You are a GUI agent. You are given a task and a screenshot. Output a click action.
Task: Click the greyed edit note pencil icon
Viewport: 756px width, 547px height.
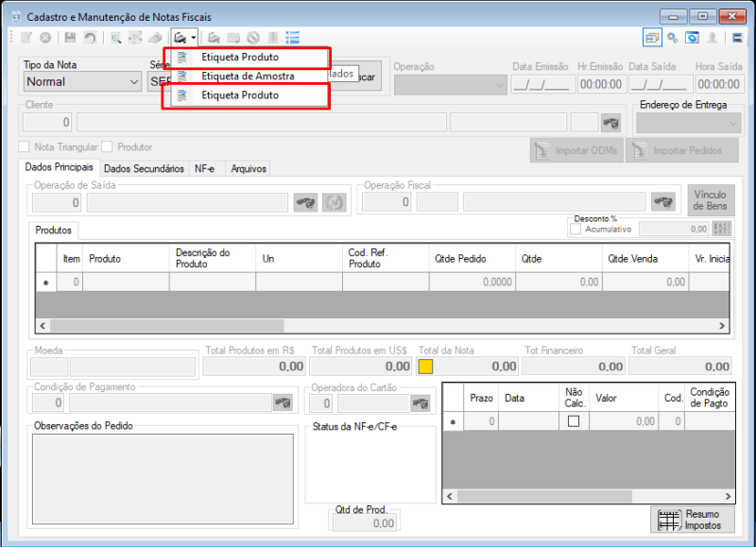pos(26,38)
